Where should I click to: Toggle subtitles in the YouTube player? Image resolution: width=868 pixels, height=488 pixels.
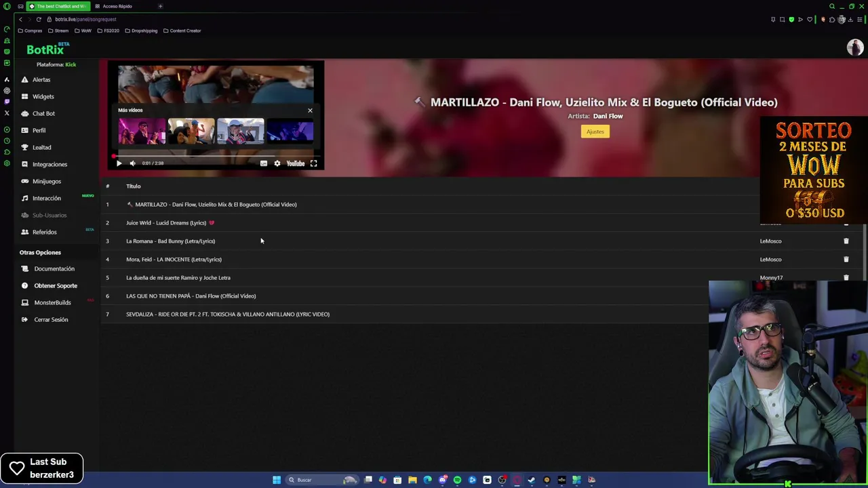(264, 163)
